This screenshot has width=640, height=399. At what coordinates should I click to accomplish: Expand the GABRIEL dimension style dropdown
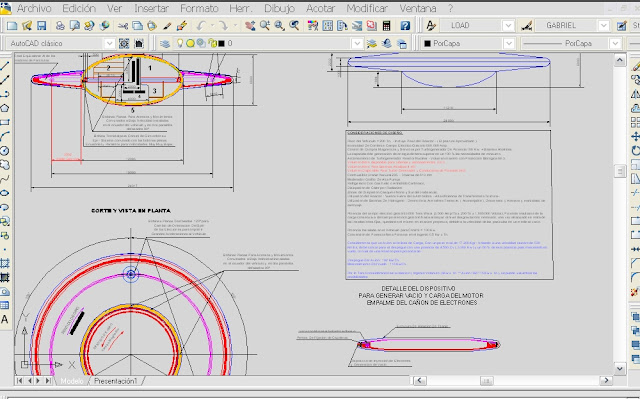tap(604, 26)
